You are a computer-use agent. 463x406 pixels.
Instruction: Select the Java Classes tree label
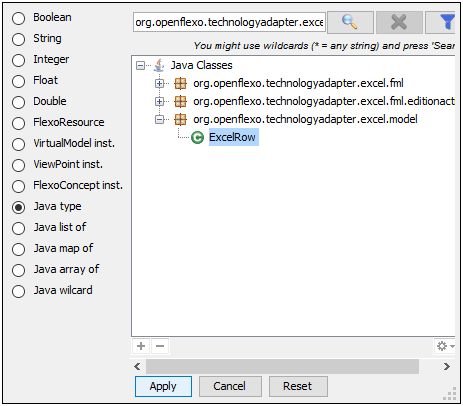click(x=202, y=65)
